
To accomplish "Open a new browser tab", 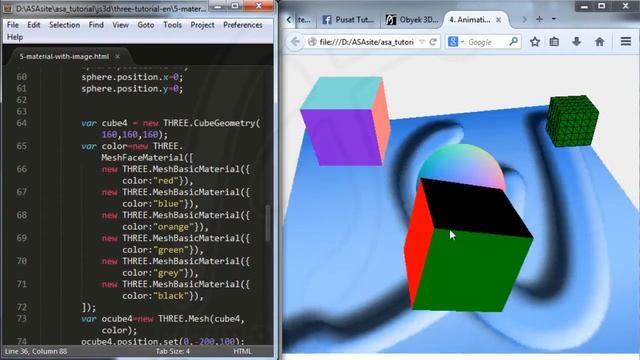I will pos(539,19).
